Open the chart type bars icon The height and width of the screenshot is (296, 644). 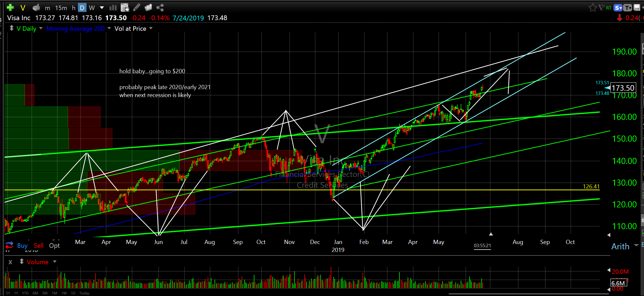(x=113, y=8)
